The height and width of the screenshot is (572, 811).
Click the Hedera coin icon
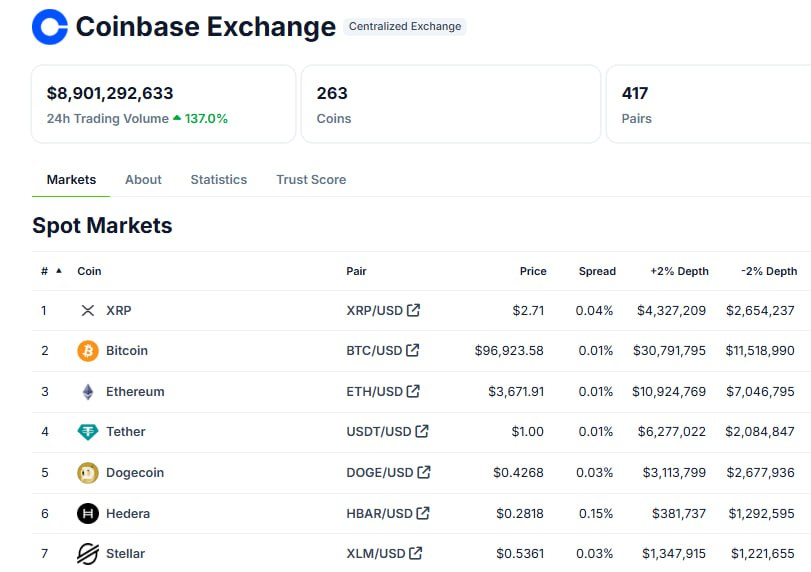coord(88,514)
